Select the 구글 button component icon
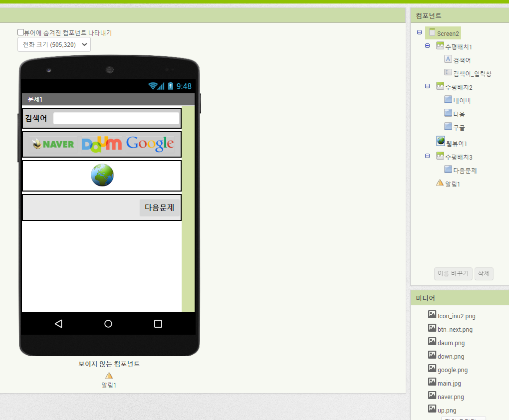 coord(448,126)
